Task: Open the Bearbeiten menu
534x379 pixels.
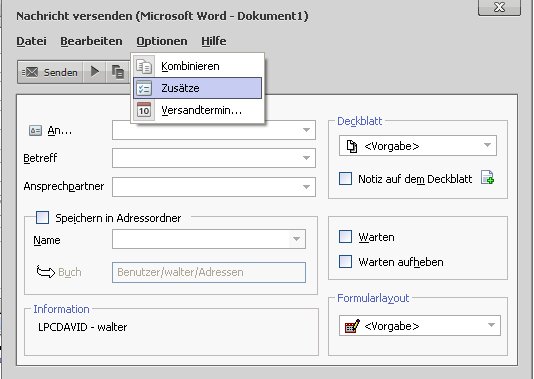Action: 91,41
